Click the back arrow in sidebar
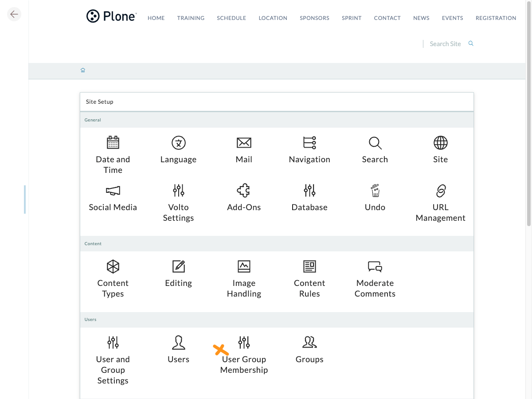The image size is (532, 399). [14, 14]
